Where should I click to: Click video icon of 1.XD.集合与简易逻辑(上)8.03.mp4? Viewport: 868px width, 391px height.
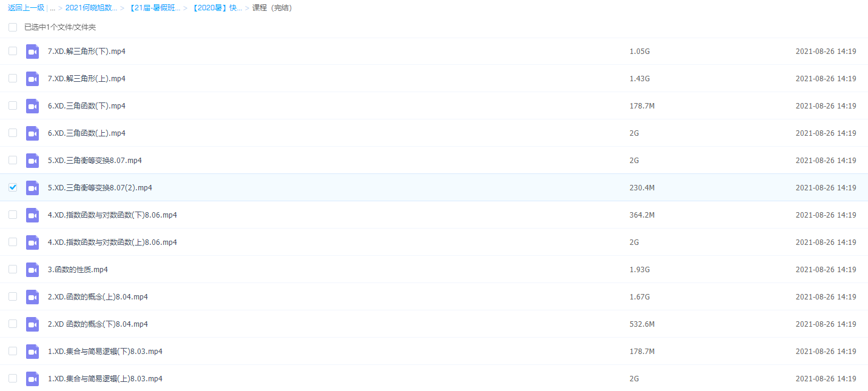[x=32, y=379]
